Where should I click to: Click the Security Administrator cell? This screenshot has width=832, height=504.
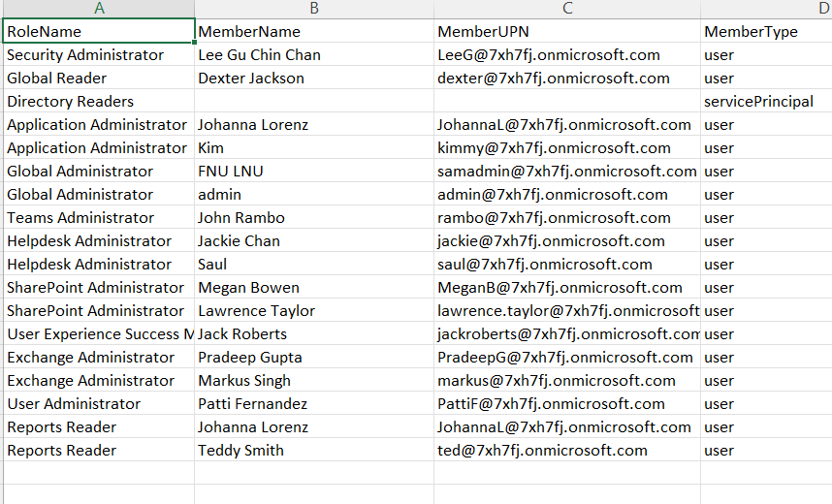pos(99,54)
